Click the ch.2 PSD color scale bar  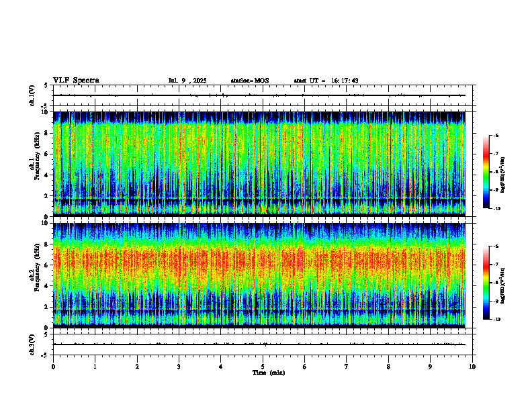tap(486, 283)
